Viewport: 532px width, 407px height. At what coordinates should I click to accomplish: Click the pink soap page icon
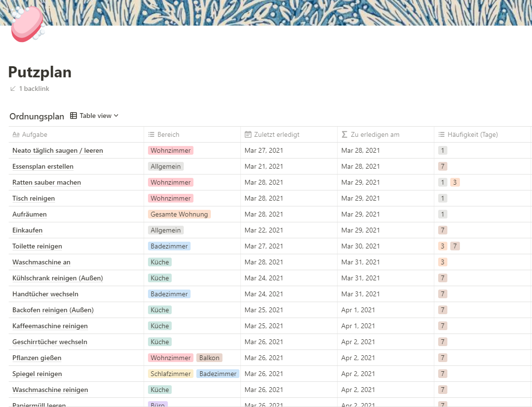27,24
